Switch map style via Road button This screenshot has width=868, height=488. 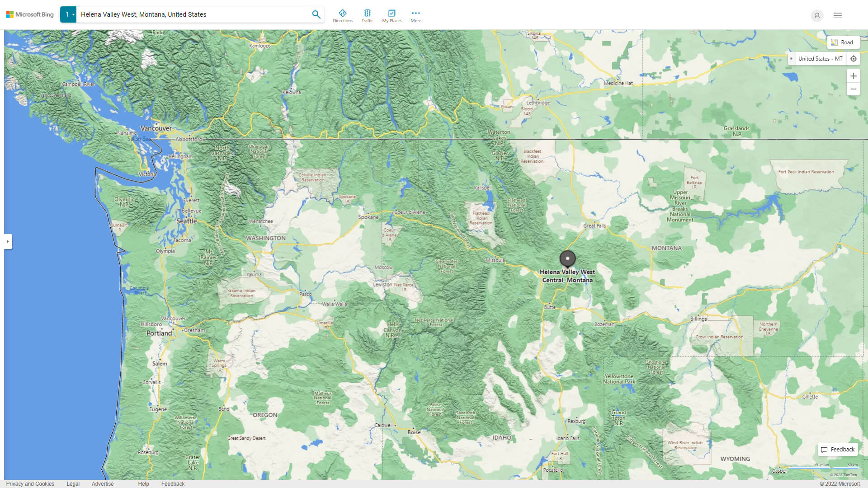pyautogui.click(x=843, y=42)
